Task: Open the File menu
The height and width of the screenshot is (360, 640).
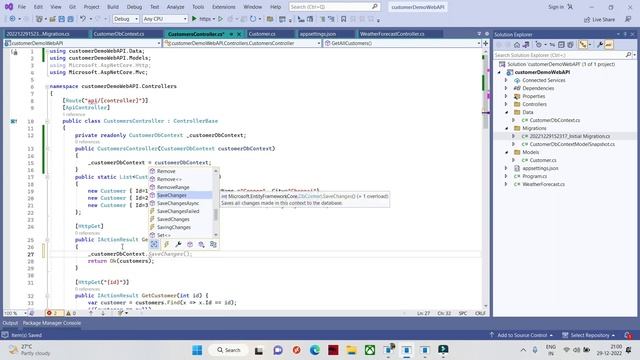Action: pyautogui.click(x=22, y=7)
